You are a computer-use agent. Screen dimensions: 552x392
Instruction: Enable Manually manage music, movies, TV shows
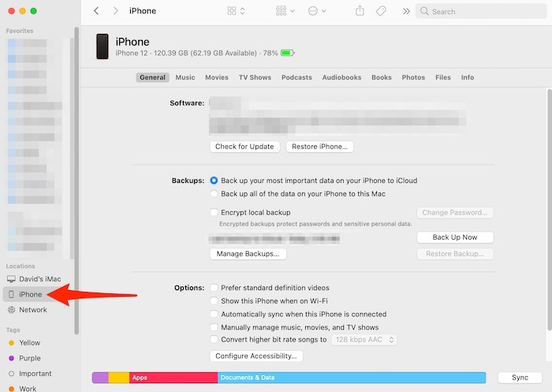coord(214,327)
